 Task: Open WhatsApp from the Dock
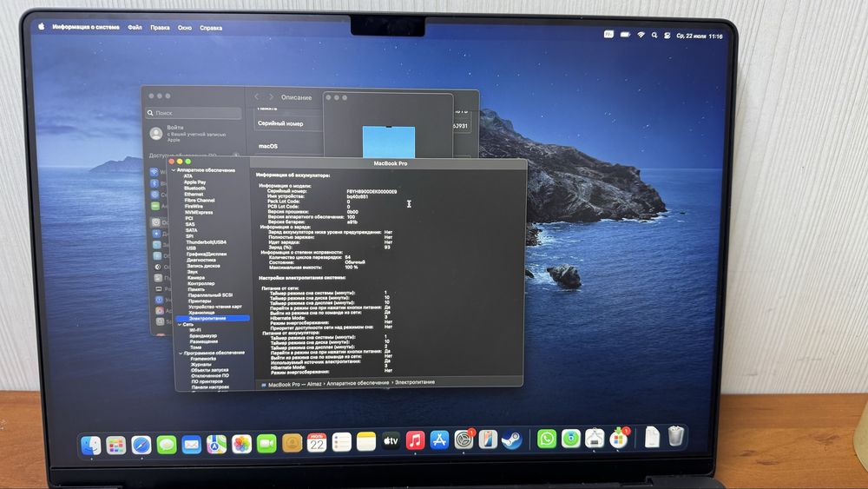(547, 439)
